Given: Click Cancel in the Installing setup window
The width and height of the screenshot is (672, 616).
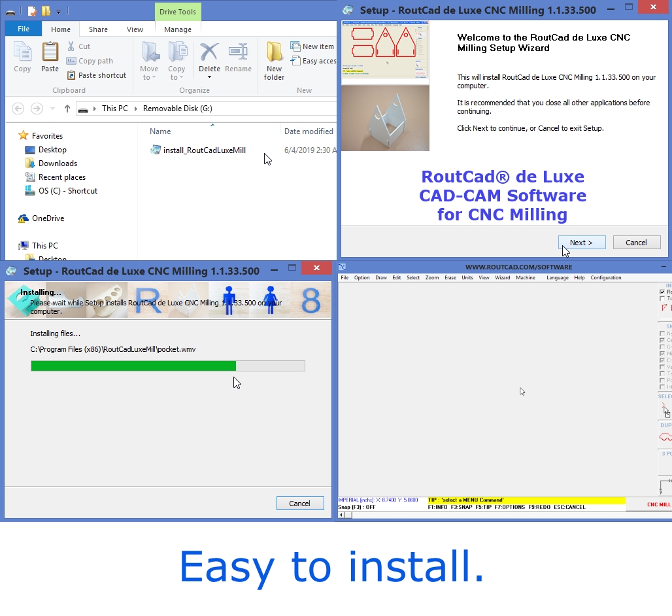Looking at the screenshot, I should (299, 504).
